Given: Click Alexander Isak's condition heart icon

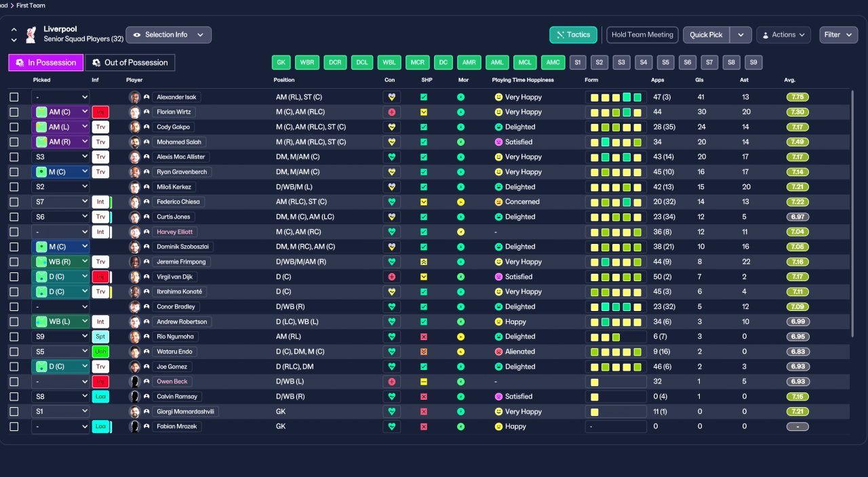Looking at the screenshot, I should 391,98.
